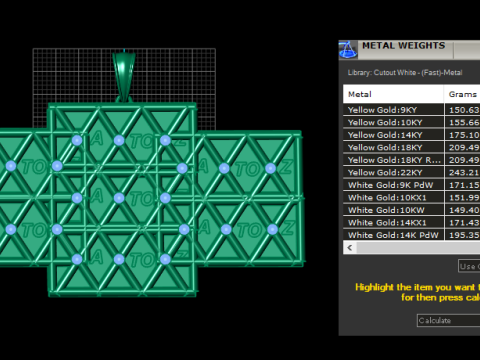This screenshot has width=480, height=360.
Task: Click the 195.35 grams value
Action: 464,235
